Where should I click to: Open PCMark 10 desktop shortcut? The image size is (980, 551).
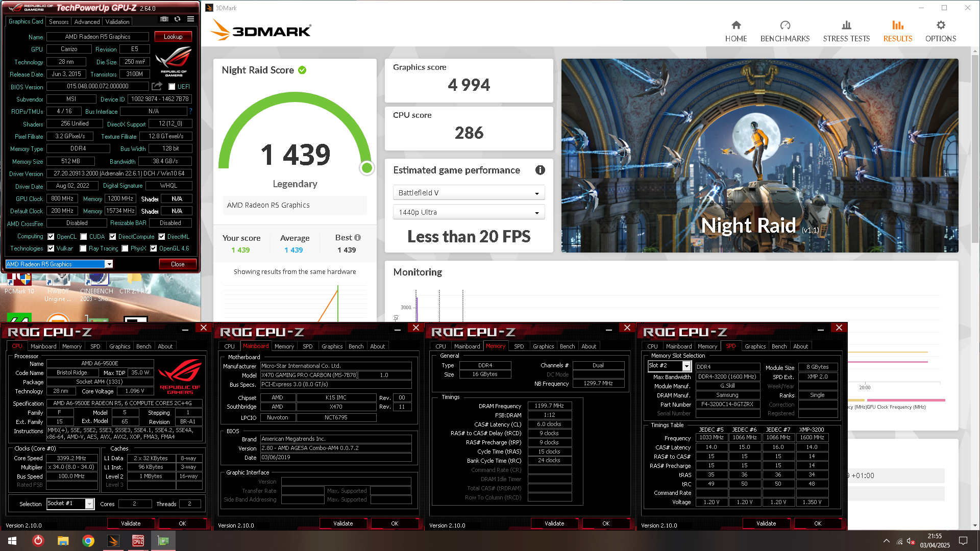19,283
